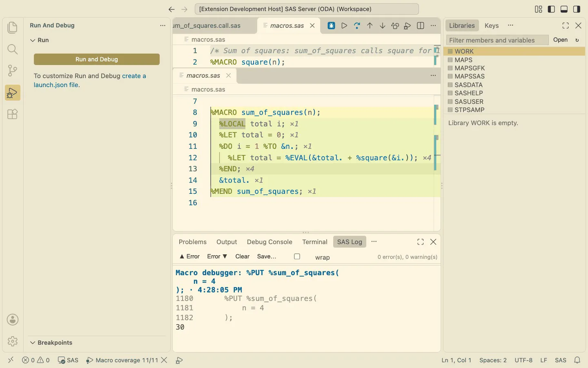
Task: Click the Run and Debug button
Action: [x=97, y=59]
